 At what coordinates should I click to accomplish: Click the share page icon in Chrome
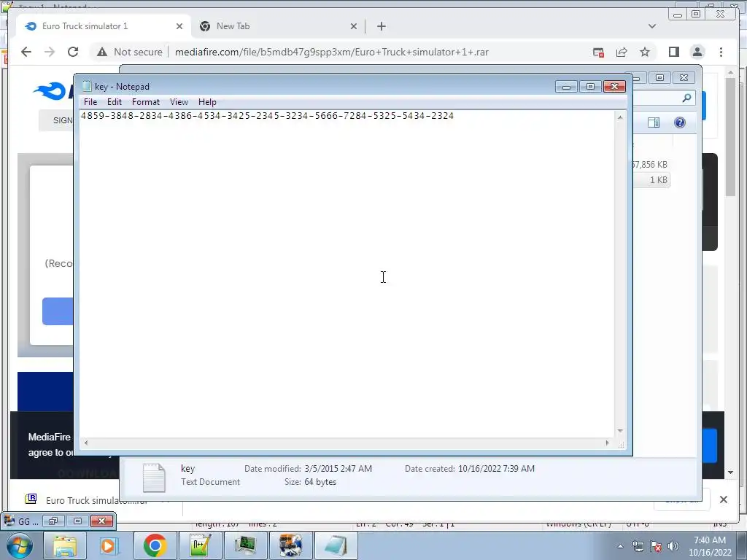622,52
